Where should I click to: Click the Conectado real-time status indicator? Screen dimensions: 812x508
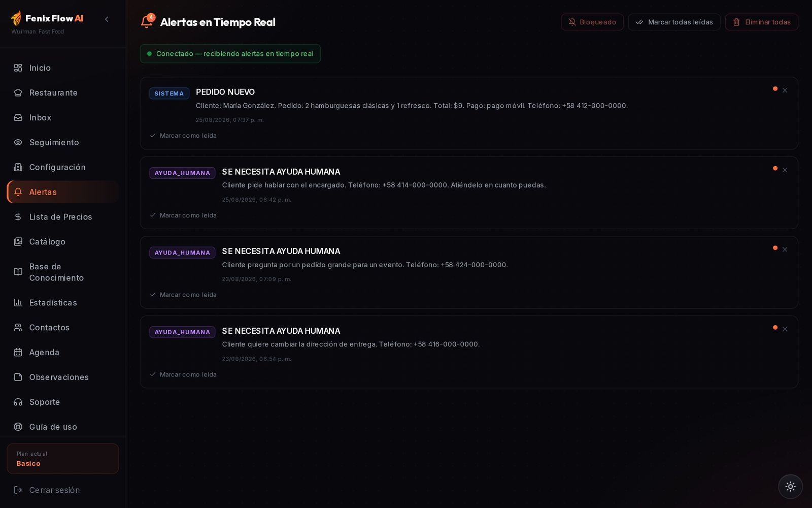230,54
